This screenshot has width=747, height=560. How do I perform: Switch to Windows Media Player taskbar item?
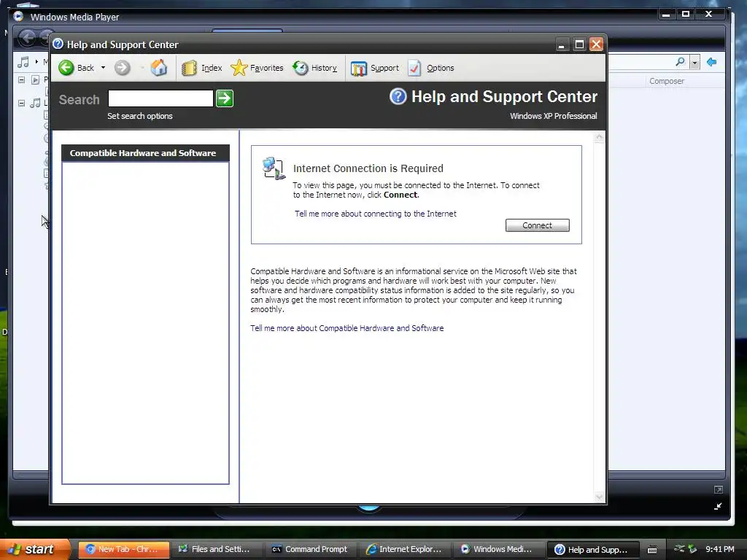[x=498, y=549]
